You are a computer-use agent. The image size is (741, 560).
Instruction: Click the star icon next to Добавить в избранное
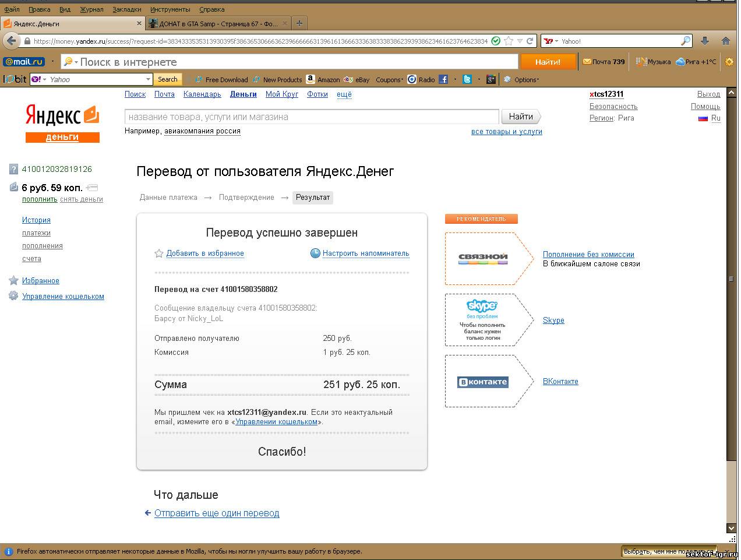pos(158,253)
